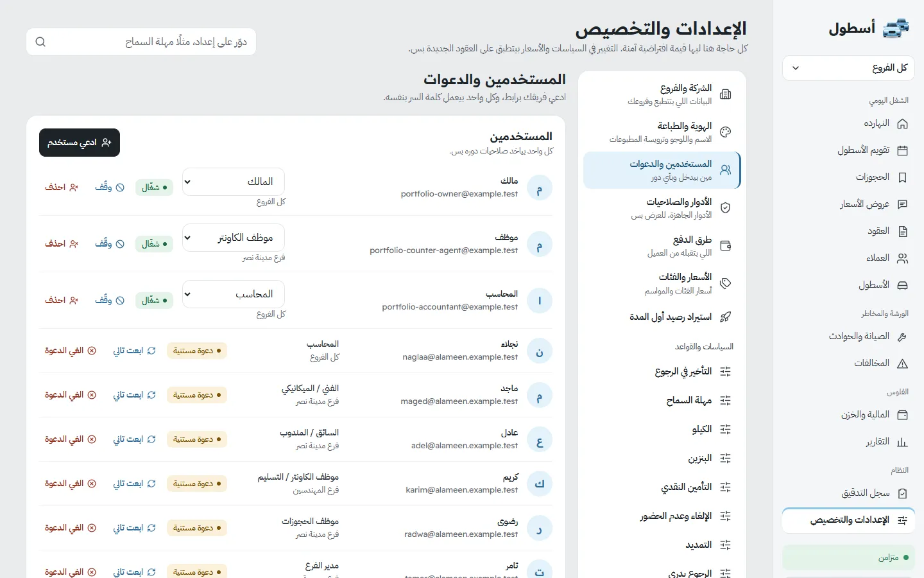Click the شغّال status badge for portfolio-owner@example.test
924x578 pixels.
click(x=154, y=188)
